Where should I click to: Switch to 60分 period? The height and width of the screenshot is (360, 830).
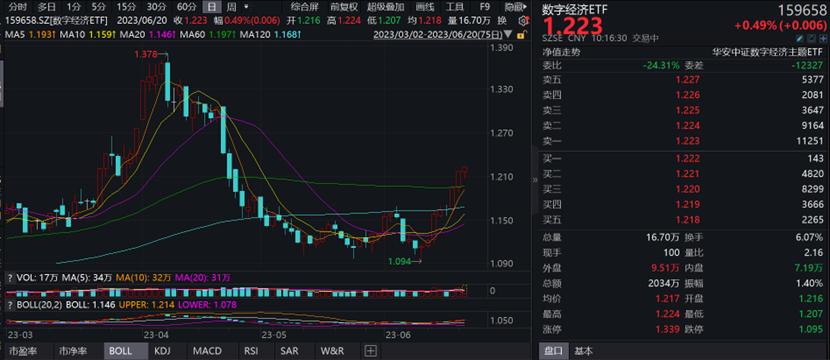(186, 7)
